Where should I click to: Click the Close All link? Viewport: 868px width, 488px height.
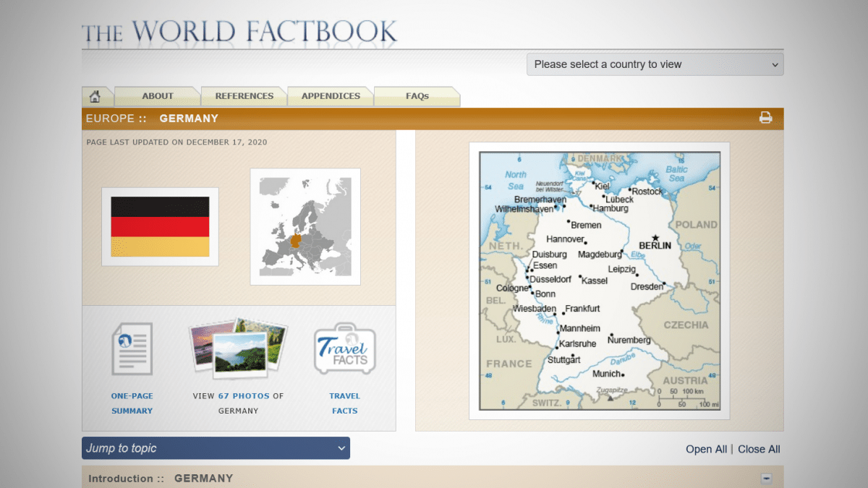pos(759,449)
